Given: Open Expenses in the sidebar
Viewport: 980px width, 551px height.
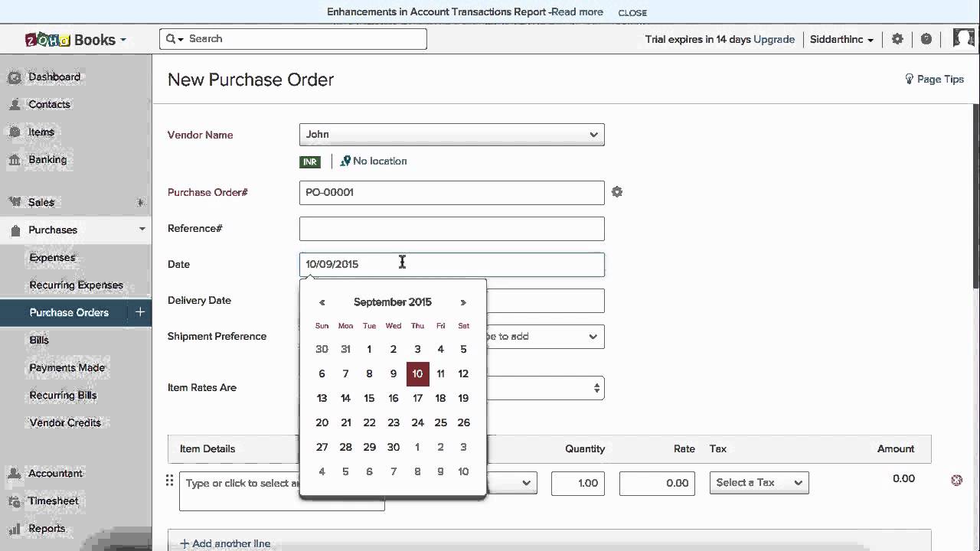Looking at the screenshot, I should [x=52, y=258].
